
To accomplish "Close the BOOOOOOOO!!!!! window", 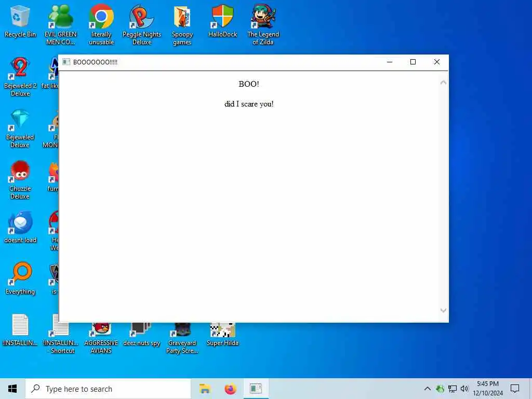I will 436,62.
